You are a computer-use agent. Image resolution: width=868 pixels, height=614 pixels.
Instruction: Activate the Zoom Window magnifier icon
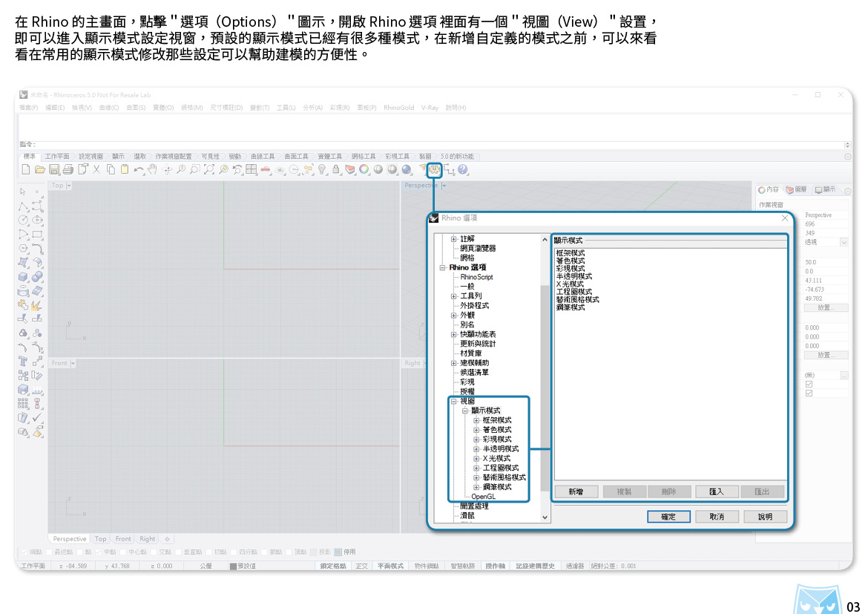coord(195,169)
